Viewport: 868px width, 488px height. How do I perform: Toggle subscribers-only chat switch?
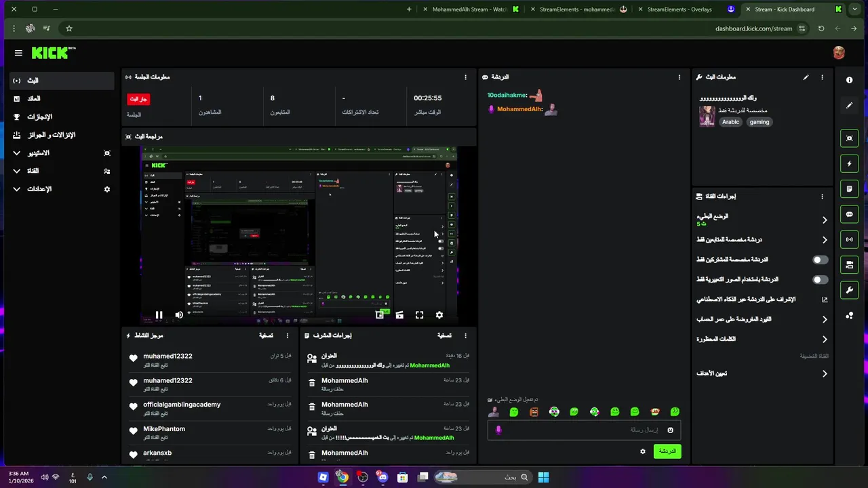point(820,260)
